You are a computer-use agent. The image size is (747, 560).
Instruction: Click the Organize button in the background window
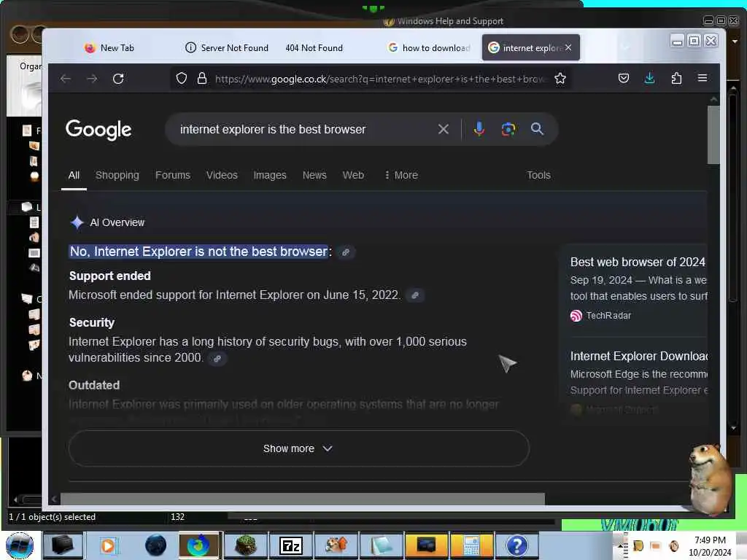click(x=31, y=66)
